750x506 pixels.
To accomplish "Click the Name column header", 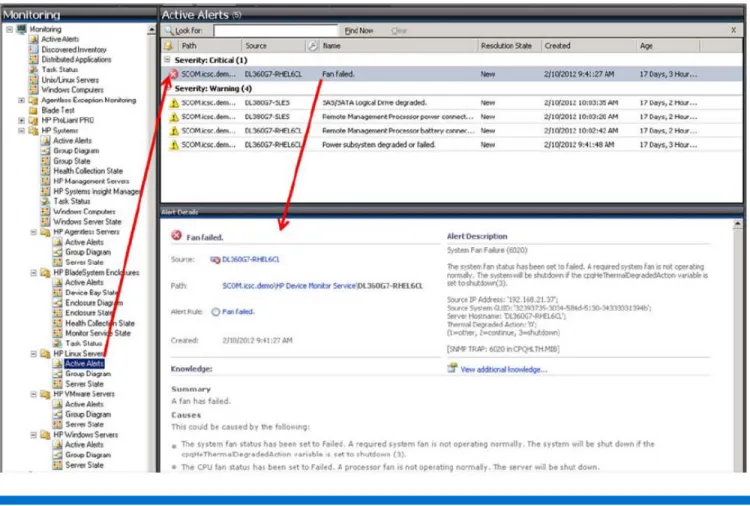I will pos(398,46).
